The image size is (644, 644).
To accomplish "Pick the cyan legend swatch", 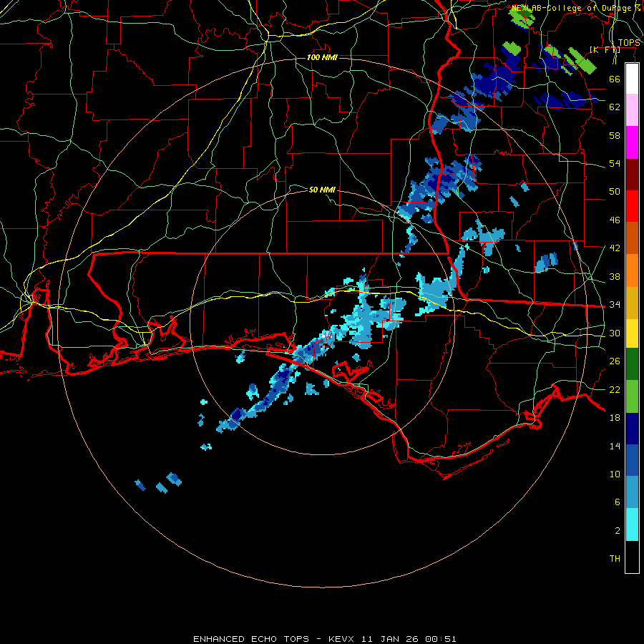I will 632,525.
